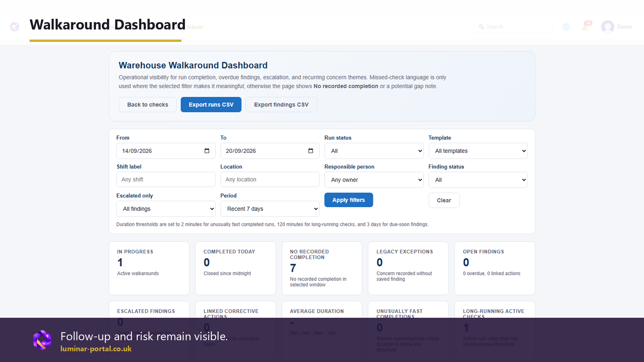Open the Finding status dropdown
Viewport: 644px width, 362px height.
click(x=478, y=180)
